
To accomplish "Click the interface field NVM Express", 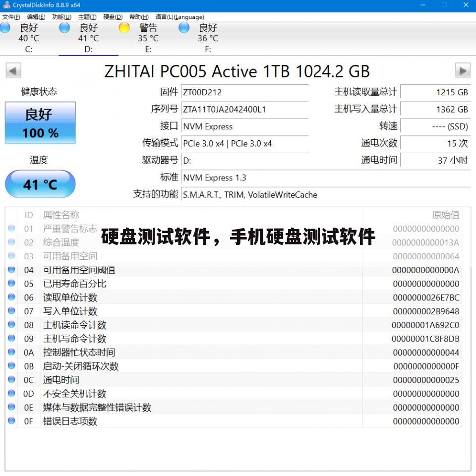I will 244,126.
